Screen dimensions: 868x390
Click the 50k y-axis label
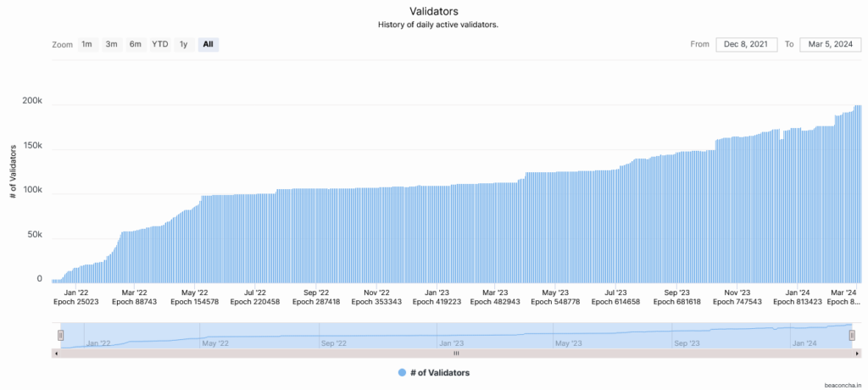pyautogui.click(x=34, y=235)
